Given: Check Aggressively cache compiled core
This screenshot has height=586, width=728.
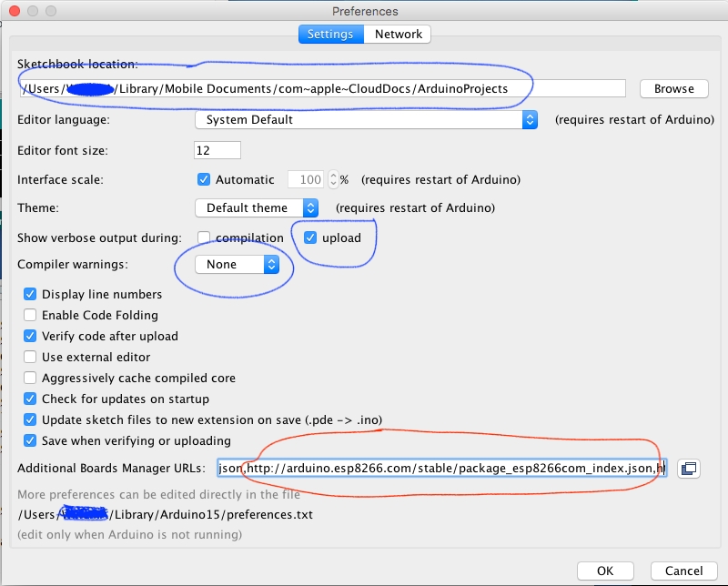Looking at the screenshot, I should (30, 378).
